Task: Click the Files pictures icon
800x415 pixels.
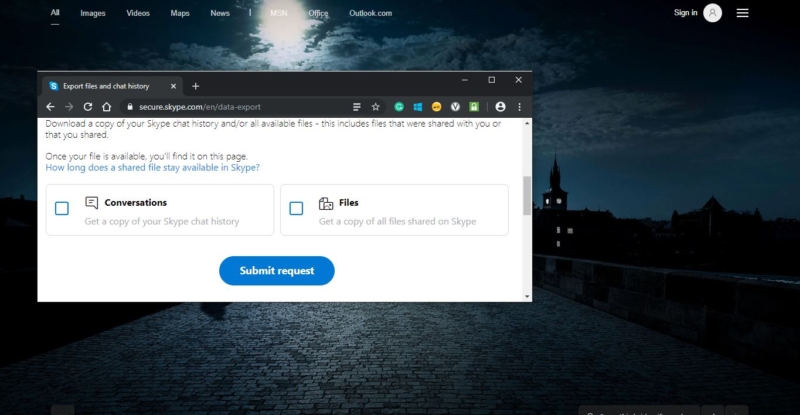Action: click(326, 203)
